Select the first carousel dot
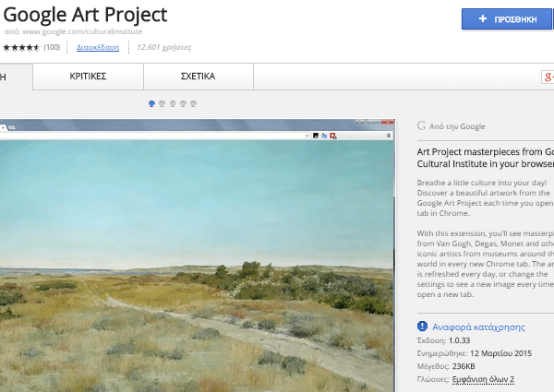554x392 pixels. pyautogui.click(x=152, y=103)
